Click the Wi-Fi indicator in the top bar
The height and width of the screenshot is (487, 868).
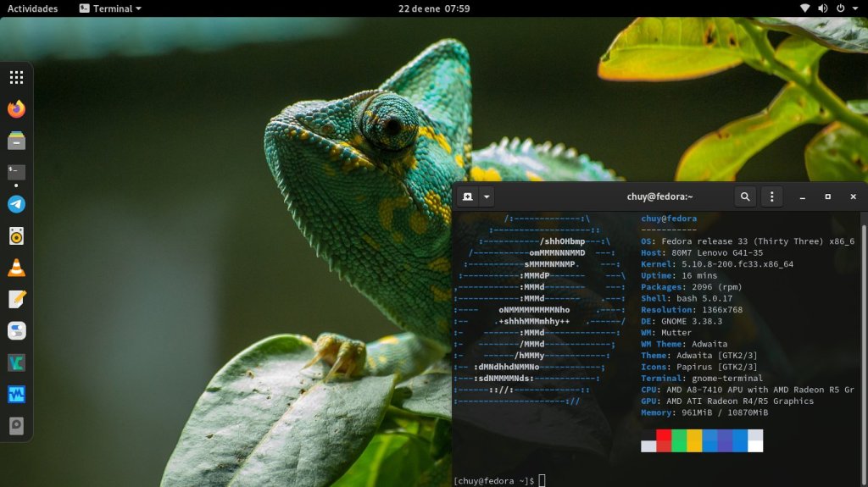[x=804, y=8]
